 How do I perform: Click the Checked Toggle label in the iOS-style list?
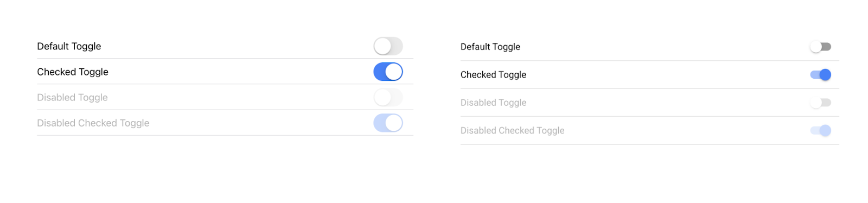pyautogui.click(x=73, y=72)
